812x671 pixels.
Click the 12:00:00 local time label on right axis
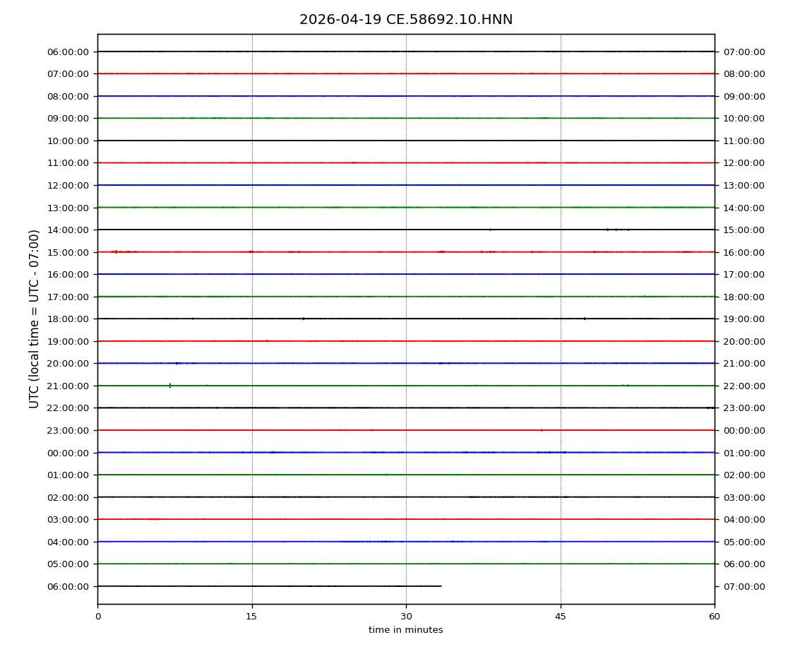[744, 162]
